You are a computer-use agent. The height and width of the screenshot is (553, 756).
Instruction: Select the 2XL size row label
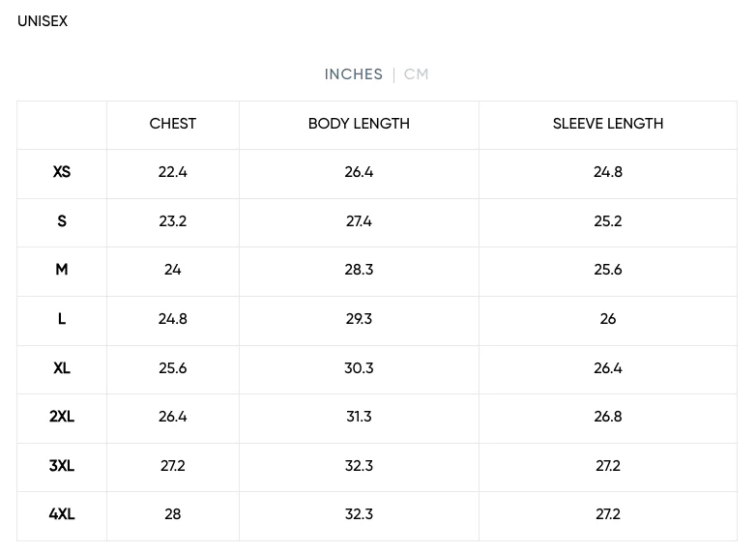tap(62, 417)
